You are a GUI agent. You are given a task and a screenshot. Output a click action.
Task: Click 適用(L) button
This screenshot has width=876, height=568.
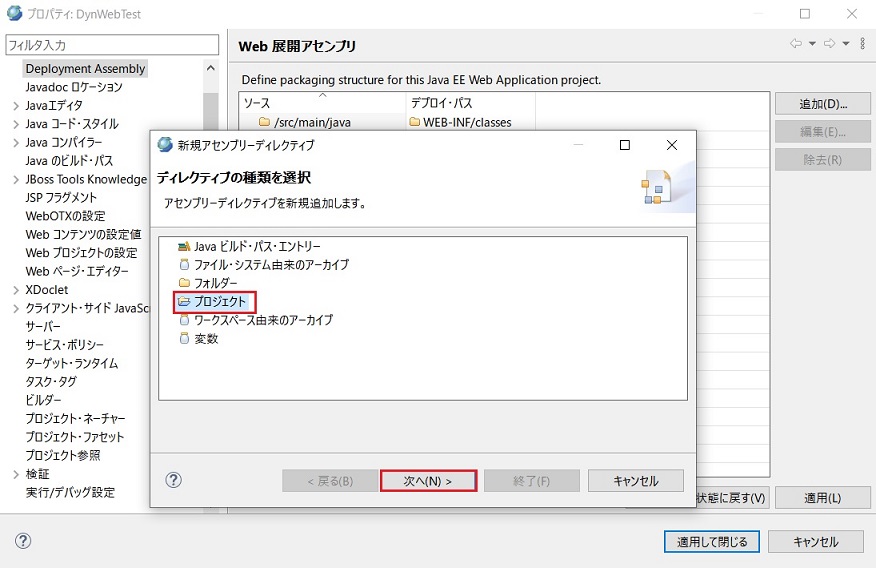[822, 498]
